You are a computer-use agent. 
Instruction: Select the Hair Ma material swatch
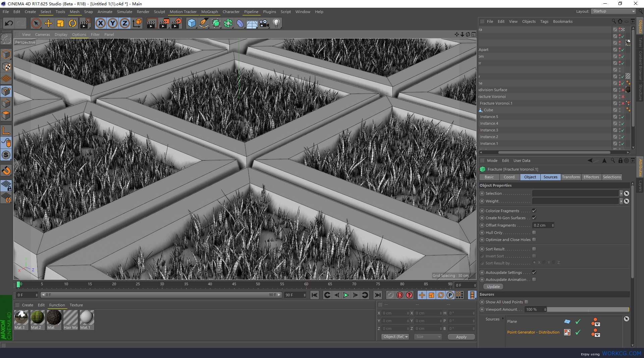pyautogui.click(x=70, y=319)
